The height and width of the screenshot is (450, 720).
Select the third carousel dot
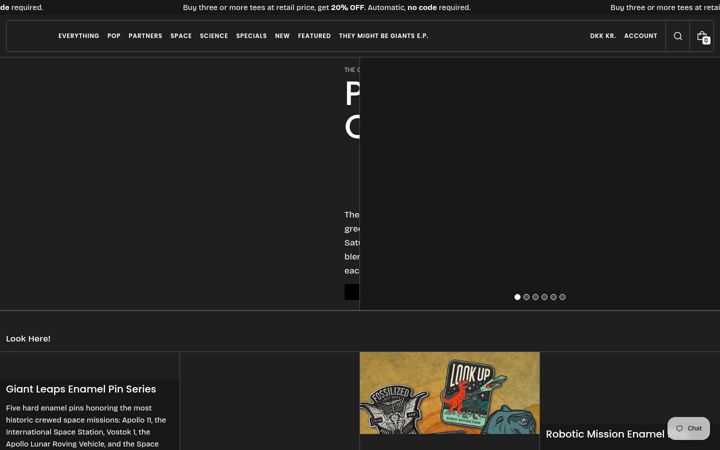(x=535, y=297)
